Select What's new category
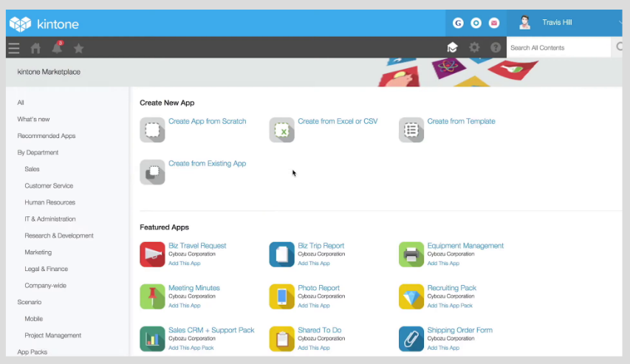This screenshot has height=364, width=630. pos(33,120)
